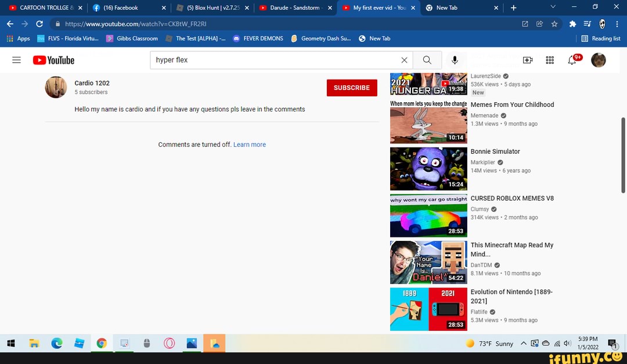Open the Chrome extensions puzzle icon
Screen dimensions: 627x364
click(572, 24)
